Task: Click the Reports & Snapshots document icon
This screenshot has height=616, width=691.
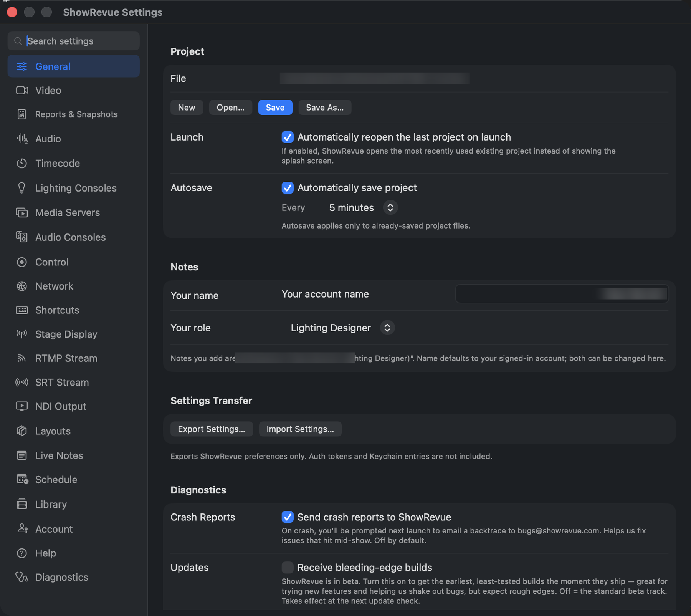Action: point(22,114)
